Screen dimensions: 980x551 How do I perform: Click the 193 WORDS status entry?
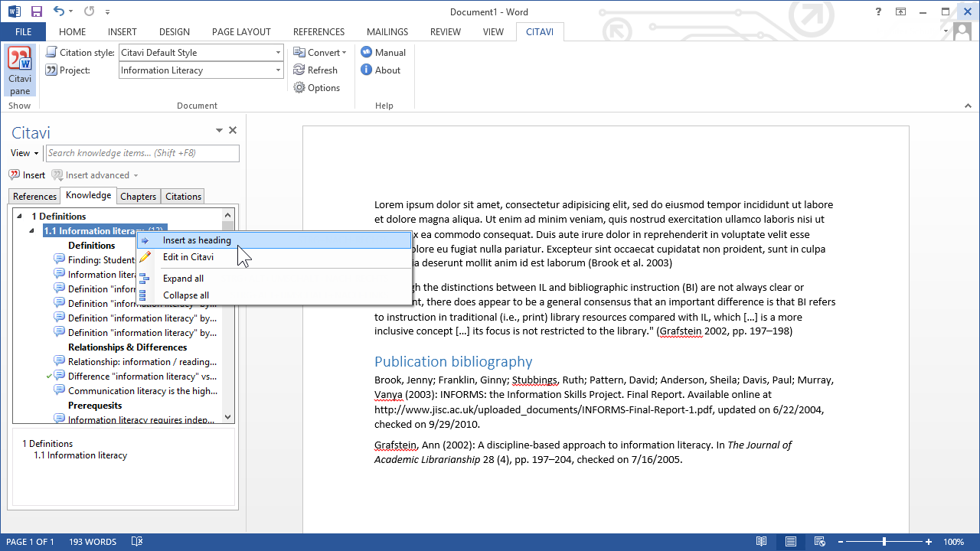tap(93, 542)
